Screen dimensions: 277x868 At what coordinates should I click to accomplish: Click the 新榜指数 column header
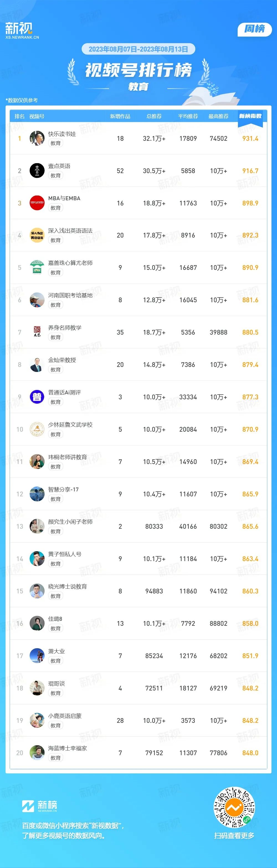point(250,116)
